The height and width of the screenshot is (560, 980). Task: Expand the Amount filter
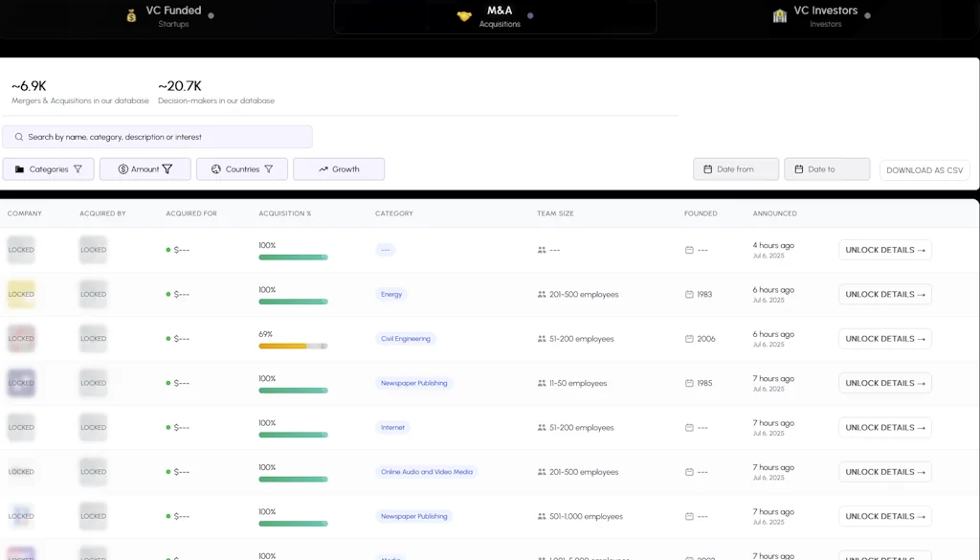(x=145, y=169)
